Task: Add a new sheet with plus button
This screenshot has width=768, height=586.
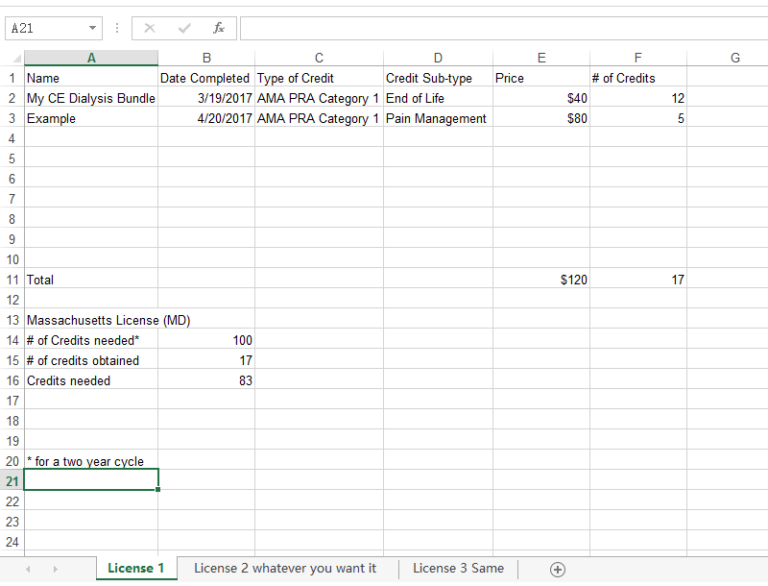Action: 557,569
